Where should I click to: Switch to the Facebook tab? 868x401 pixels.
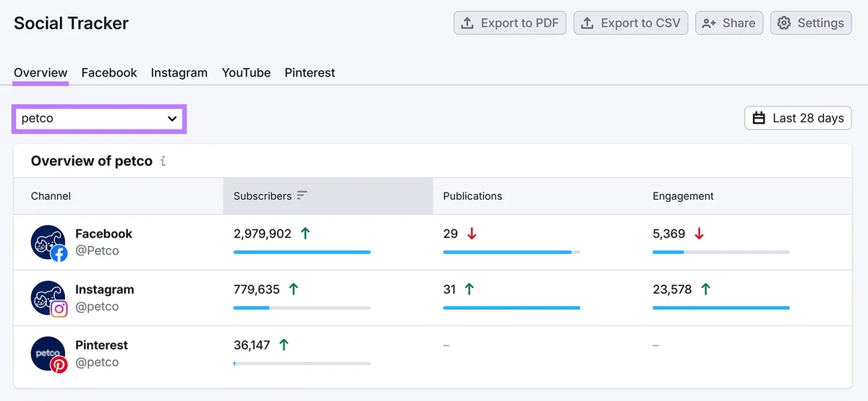(109, 72)
